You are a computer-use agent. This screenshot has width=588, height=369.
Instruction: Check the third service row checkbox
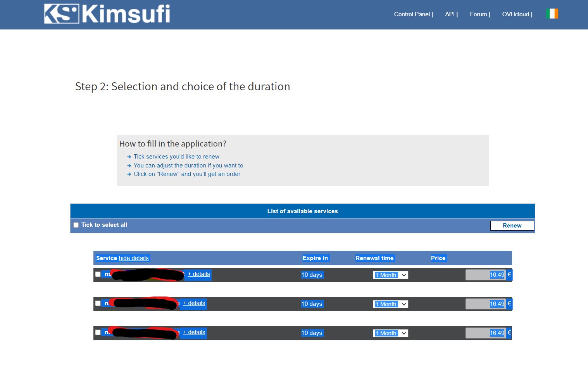coord(98,333)
